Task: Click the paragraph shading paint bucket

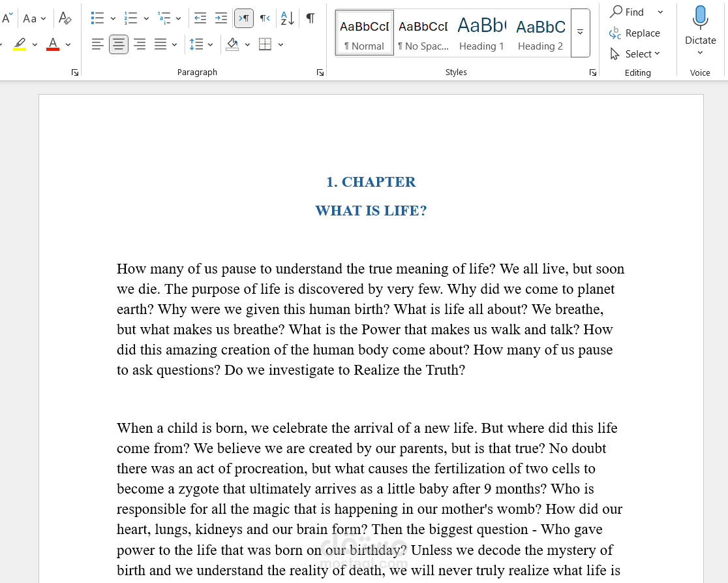Action: point(232,44)
